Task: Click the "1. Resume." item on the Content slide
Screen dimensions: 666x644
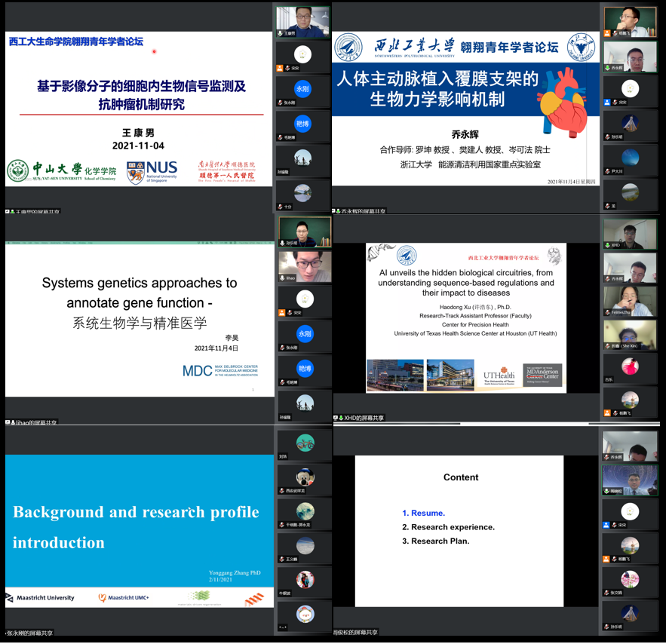Action: pos(423,513)
